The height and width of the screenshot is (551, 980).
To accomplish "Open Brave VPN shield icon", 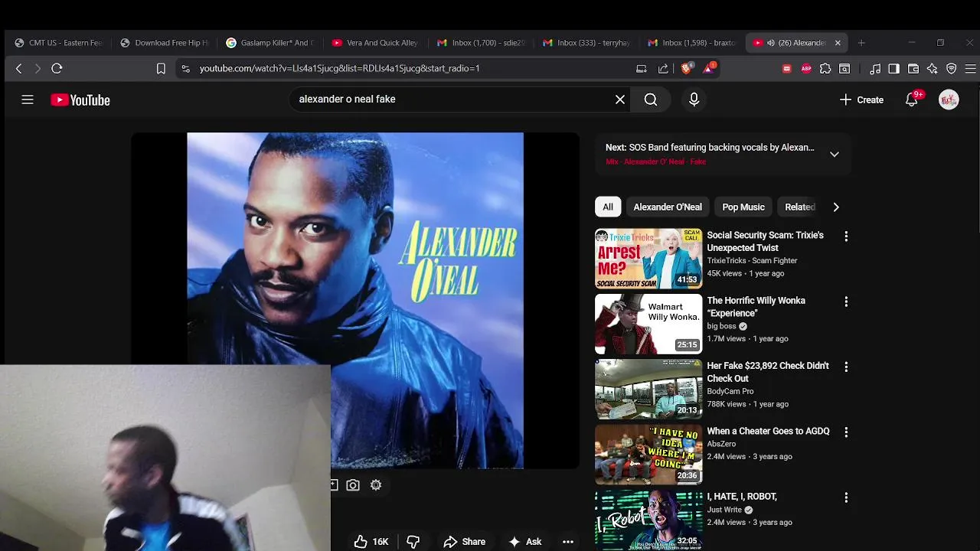I will point(951,68).
